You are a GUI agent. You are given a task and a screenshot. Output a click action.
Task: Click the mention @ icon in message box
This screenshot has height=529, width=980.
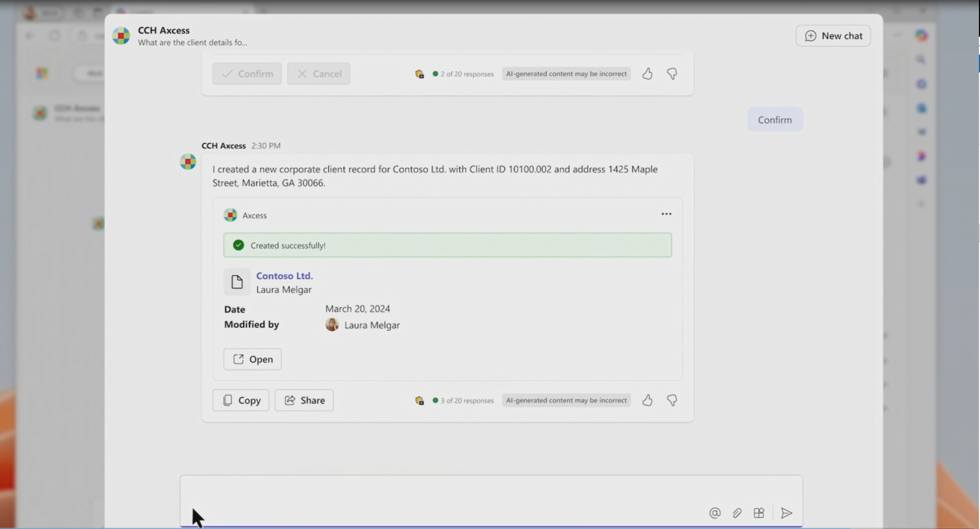[715, 513]
